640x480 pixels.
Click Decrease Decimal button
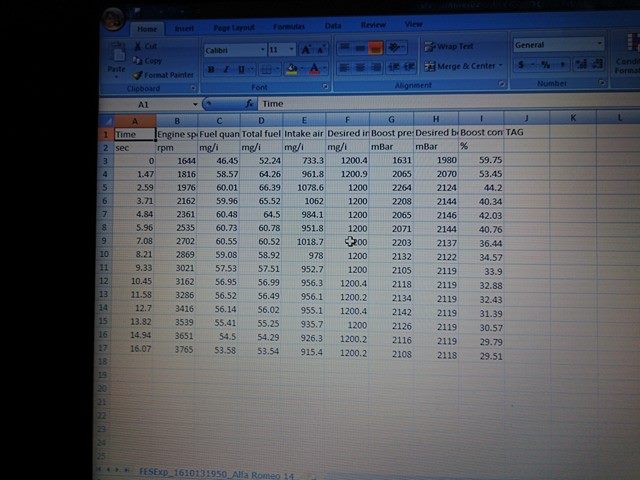click(x=598, y=63)
